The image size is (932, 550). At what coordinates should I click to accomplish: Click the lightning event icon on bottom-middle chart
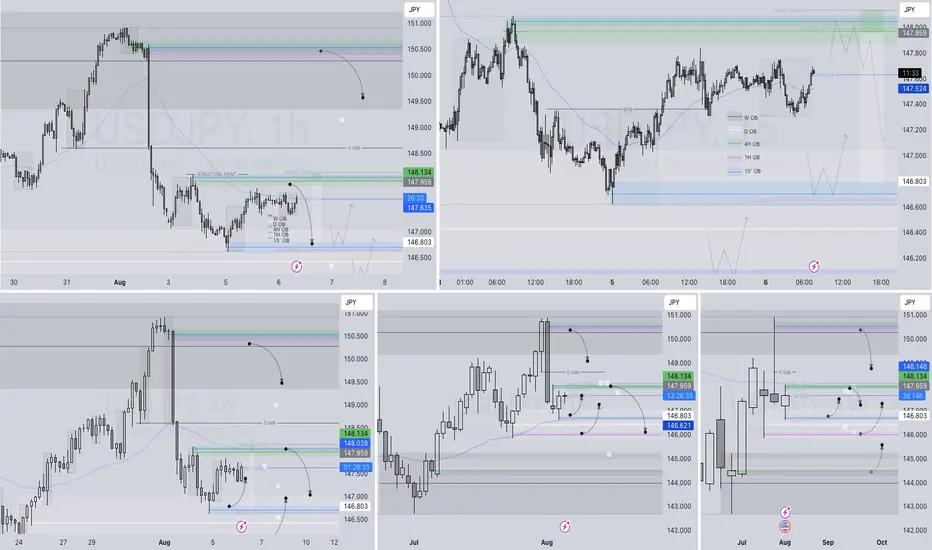tap(565, 526)
